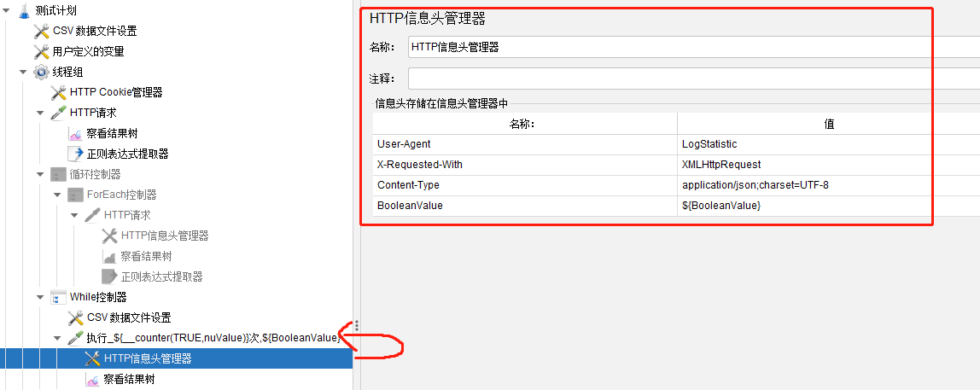Select the 用户定义的变量 tree item
The height and width of the screenshot is (390, 980).
coord(88,51)
